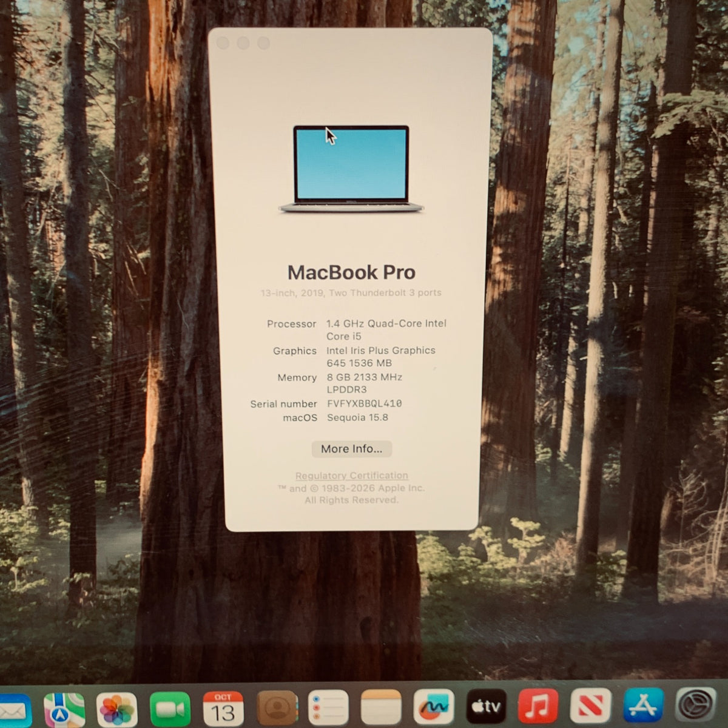This screenshot has height=728, width=728.
Task: Click the More Info... button
Action: [352, 449]
